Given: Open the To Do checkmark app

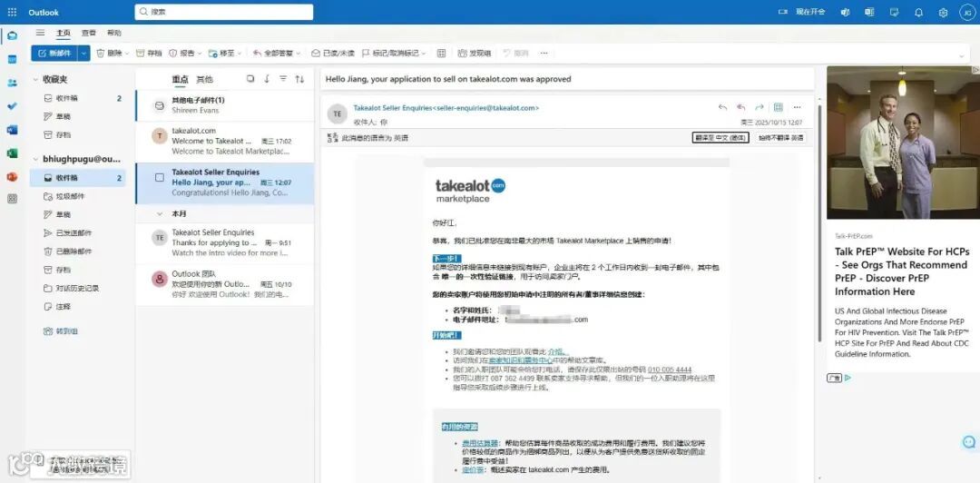Looking at the screenshot, I should click(x=12, y=106).
